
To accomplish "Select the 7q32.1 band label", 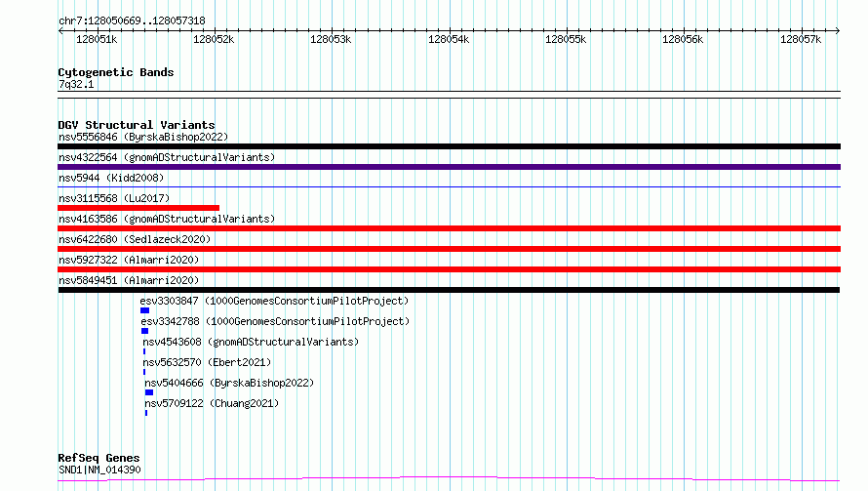I will click(x=76, y=84).
